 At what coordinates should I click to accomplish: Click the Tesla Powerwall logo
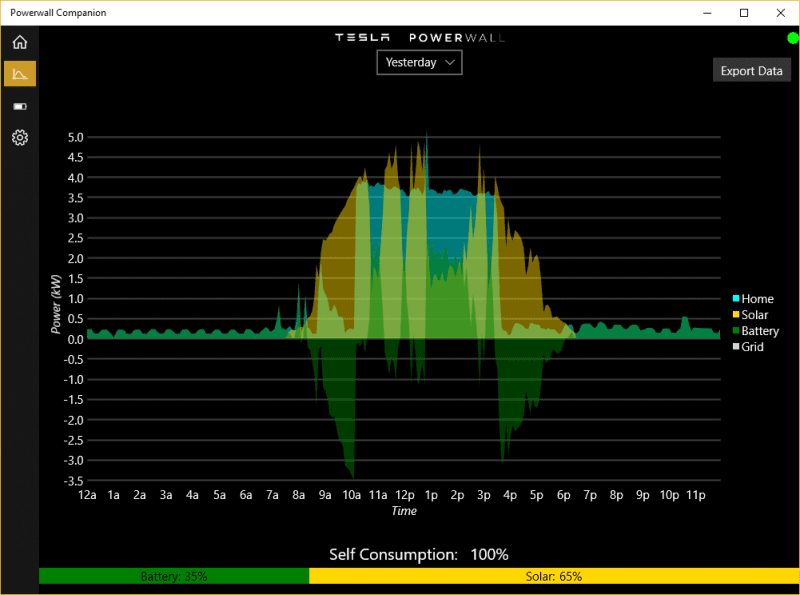coord(419,37)
